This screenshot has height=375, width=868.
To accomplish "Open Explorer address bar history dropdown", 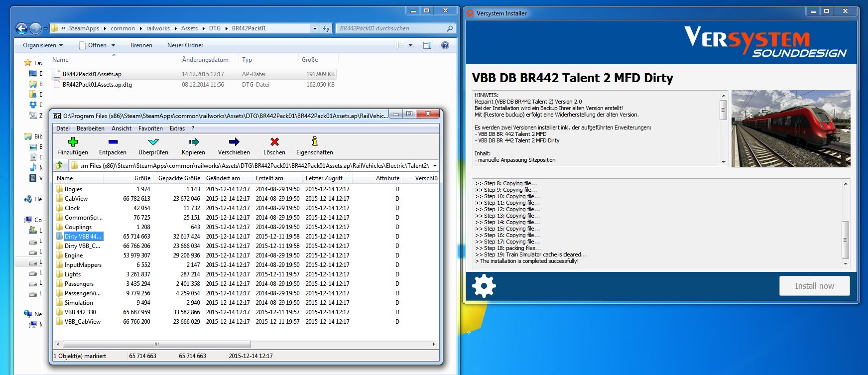I will (x=315, y=29).
